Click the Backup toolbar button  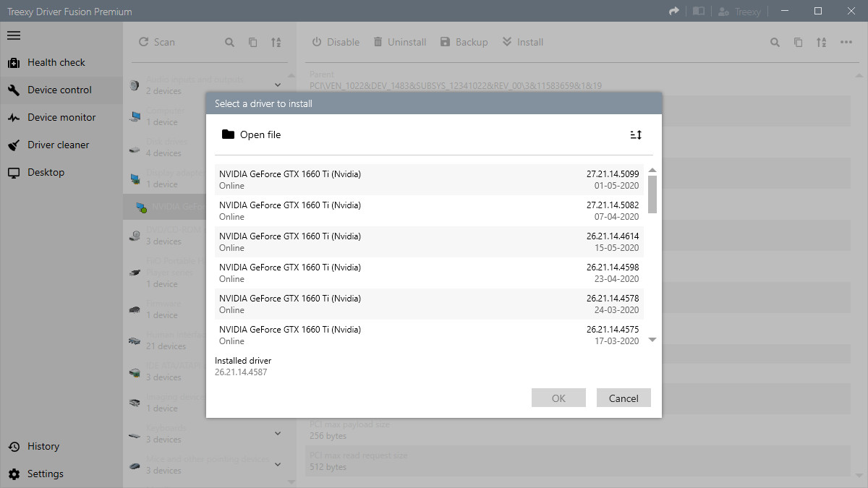[x=464, y=42]
